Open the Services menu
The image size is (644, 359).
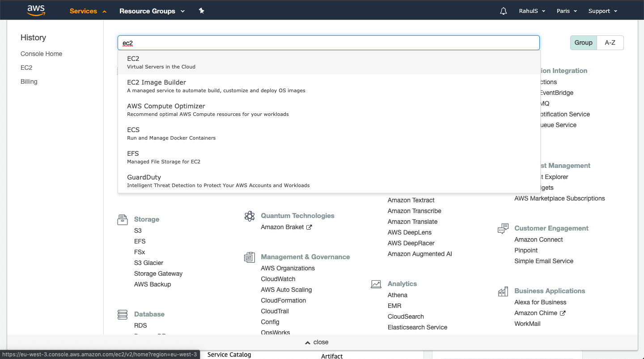click(84, 11)
